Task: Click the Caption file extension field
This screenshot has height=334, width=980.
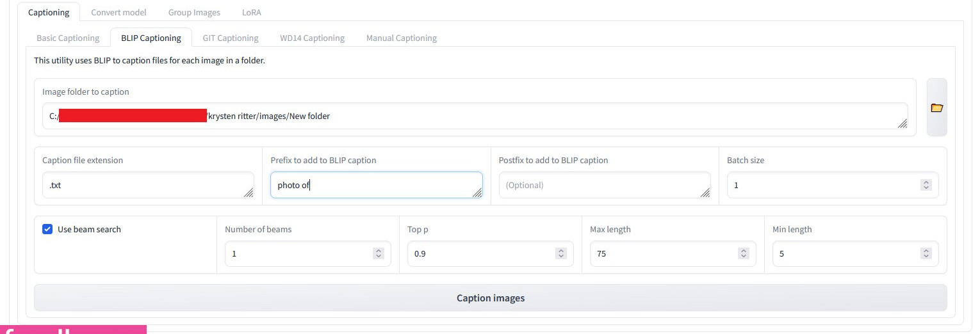Action: (147, 185)
